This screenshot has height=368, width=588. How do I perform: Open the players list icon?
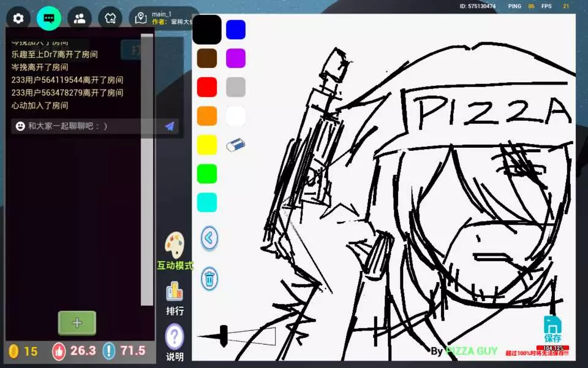(x=80, y=18)
